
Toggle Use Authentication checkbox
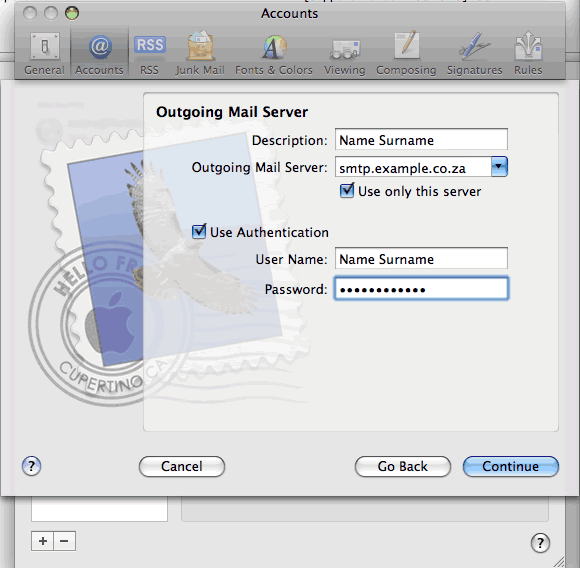199,231
